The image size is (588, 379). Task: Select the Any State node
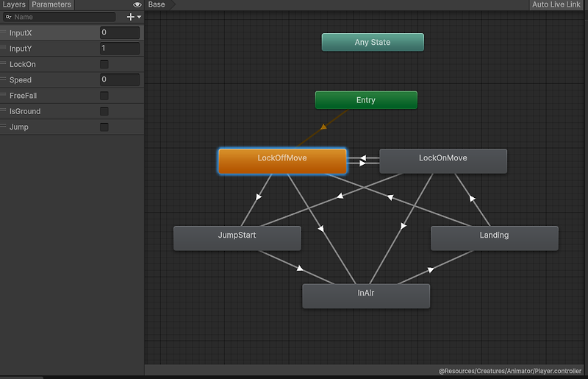tap(373, 42)
